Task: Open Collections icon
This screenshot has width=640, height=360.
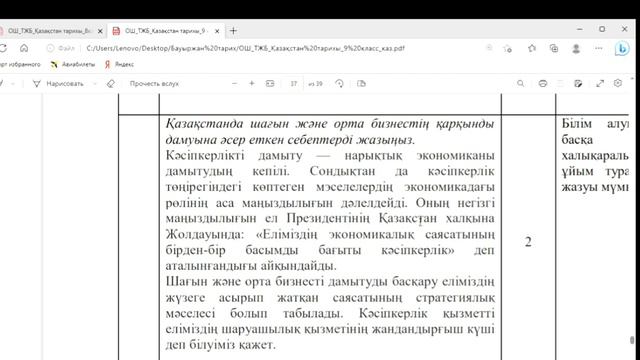Action: click(x=554, y=49)
